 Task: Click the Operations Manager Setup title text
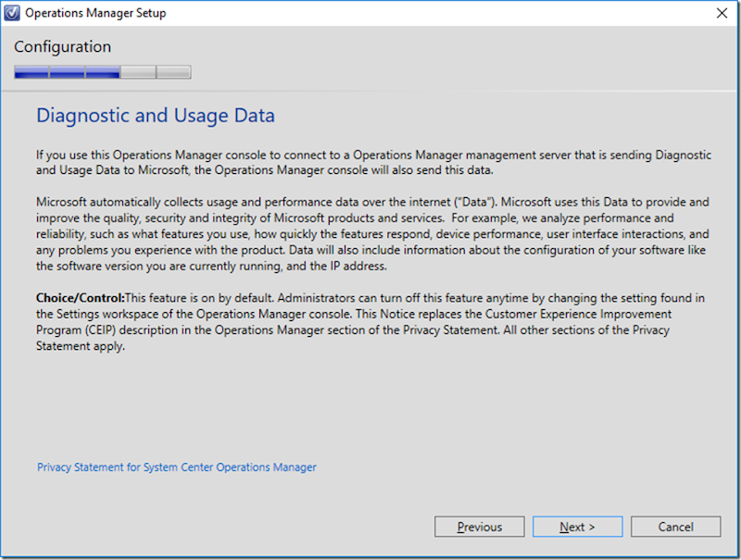click(95, 14)
